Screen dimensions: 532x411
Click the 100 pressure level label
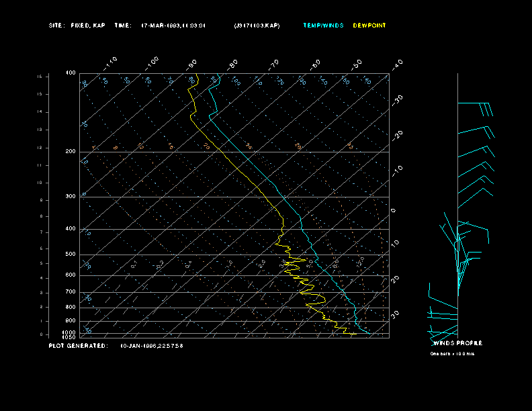pos(71,73)
